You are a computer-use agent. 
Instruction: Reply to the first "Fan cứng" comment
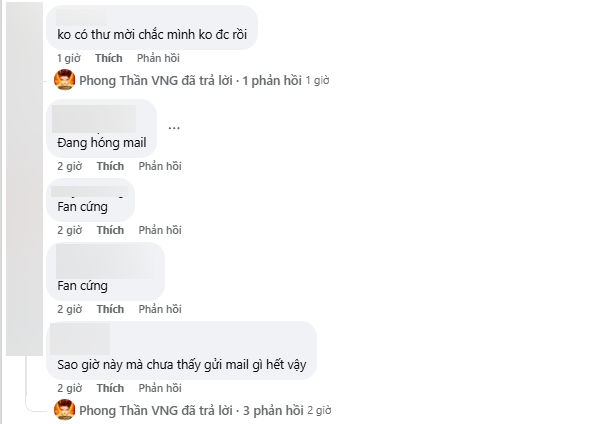[x=160, y=230]
